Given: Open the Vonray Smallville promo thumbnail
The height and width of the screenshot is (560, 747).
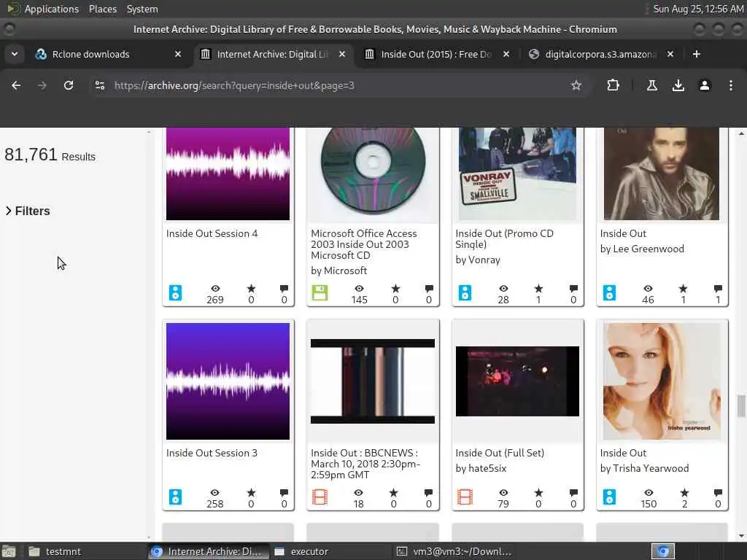Looking at the screenshot, I should (517, 174).
